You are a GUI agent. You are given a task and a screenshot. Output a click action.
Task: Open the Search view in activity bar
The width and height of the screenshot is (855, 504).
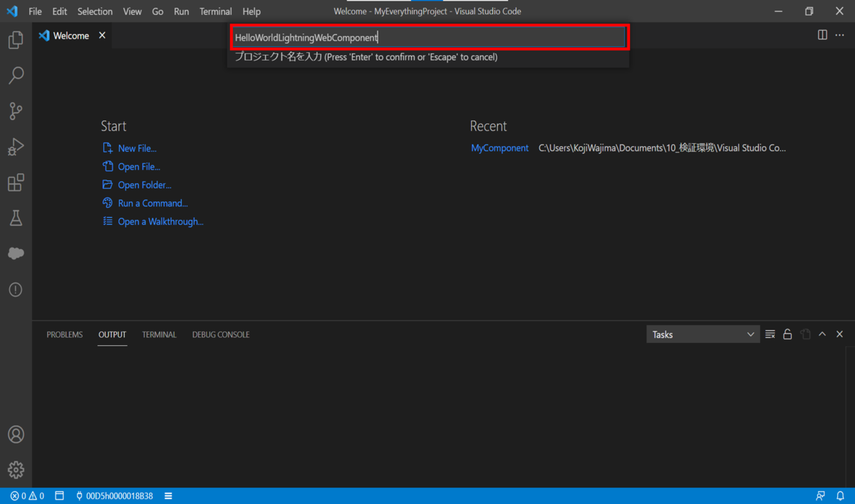point(16,75)
